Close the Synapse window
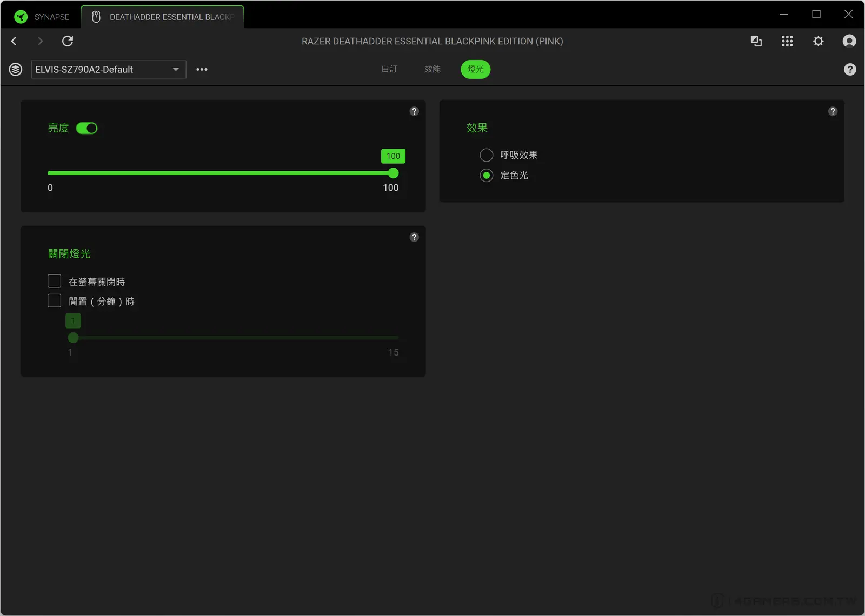The image size is (865, 616). 849,15
